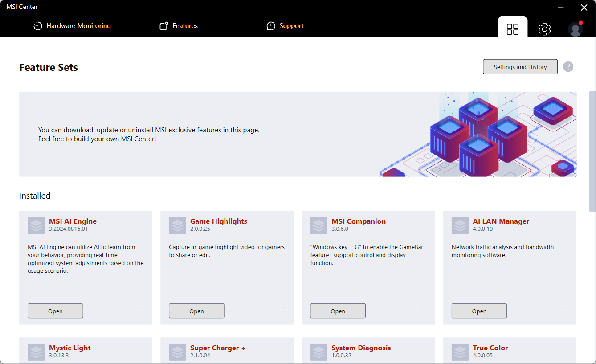This screenshot has height=364, width=596.
Task: Expand MSI AI Engine more options menu
Action: 142,311
